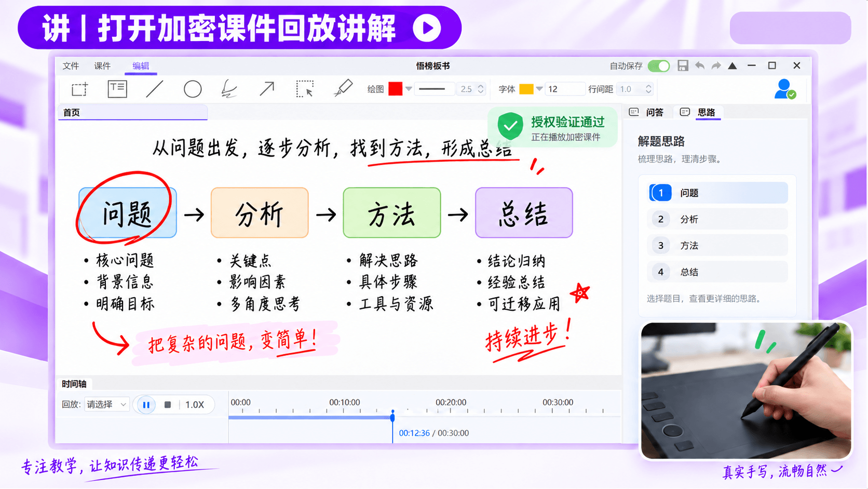
Task: Open the font color dropdown arrow
Action: pyautogui.click(x=539, y=89)
